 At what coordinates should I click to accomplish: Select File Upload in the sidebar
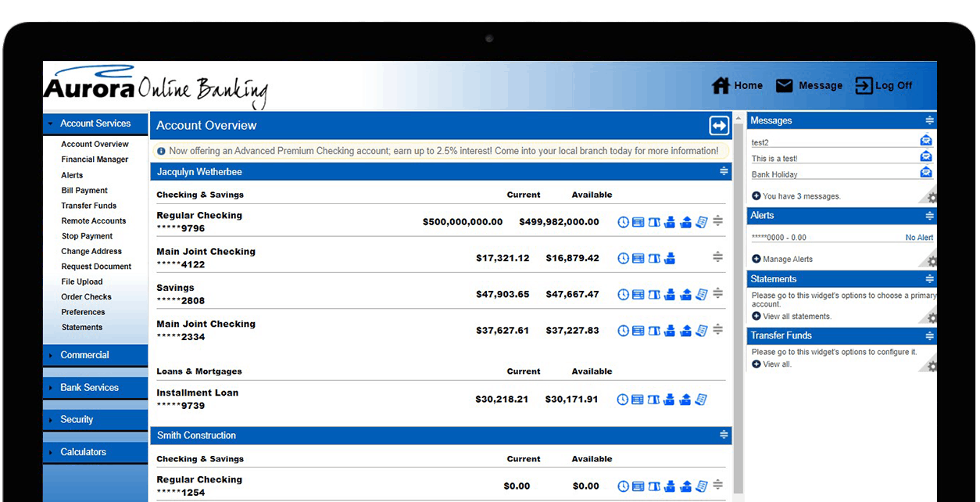pyautogui.click(x=82, y=281)
